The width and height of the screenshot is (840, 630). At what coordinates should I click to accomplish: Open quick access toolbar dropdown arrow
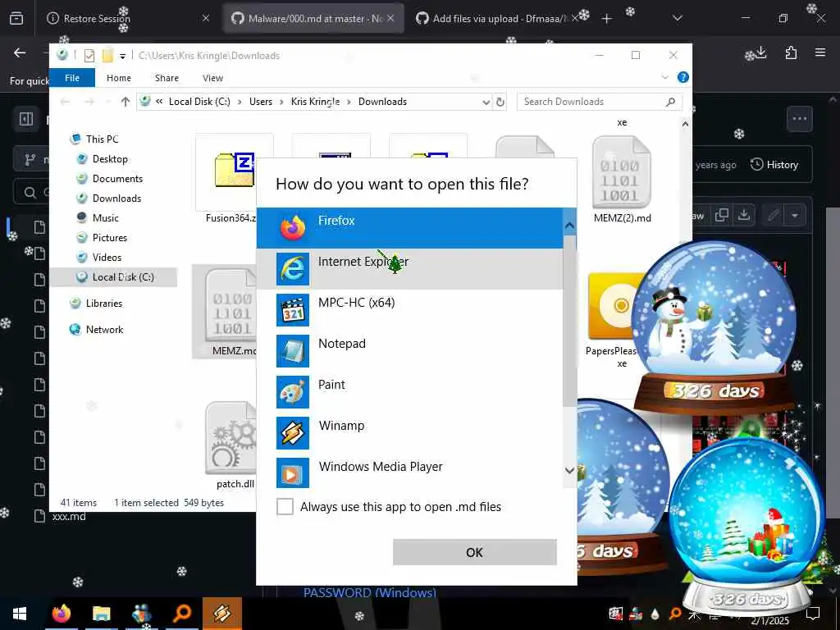click(x=123, y=56)
